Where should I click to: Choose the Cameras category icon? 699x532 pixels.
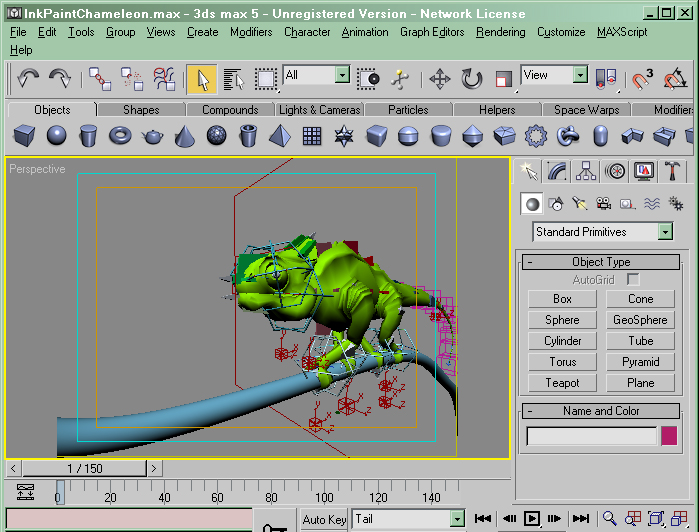(603, 203)
